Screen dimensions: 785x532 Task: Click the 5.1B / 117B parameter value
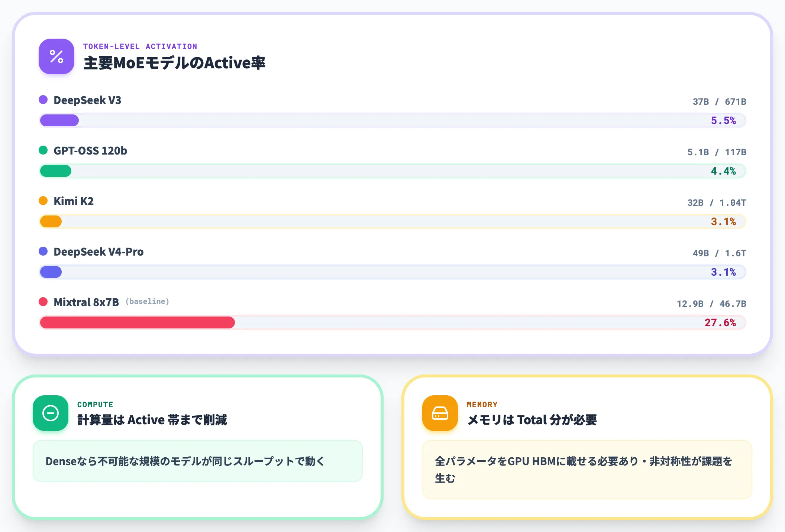click(x=717, y=152)
